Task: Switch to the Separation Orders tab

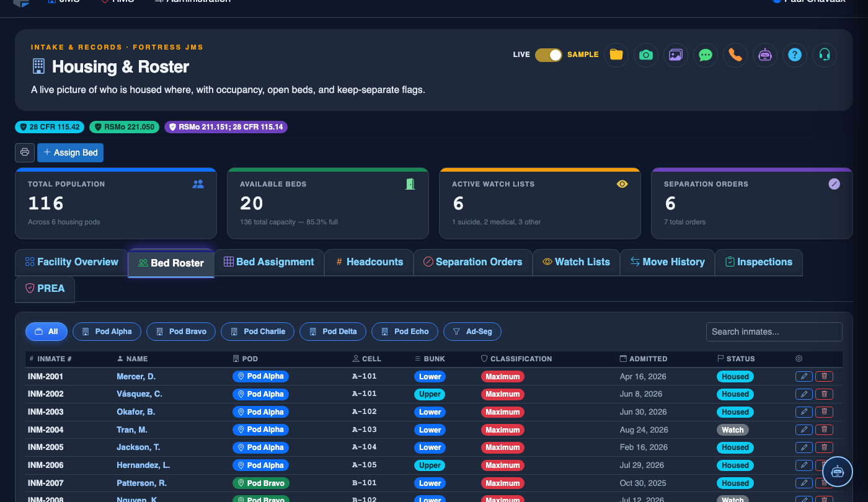Action: tap(472, 262)
